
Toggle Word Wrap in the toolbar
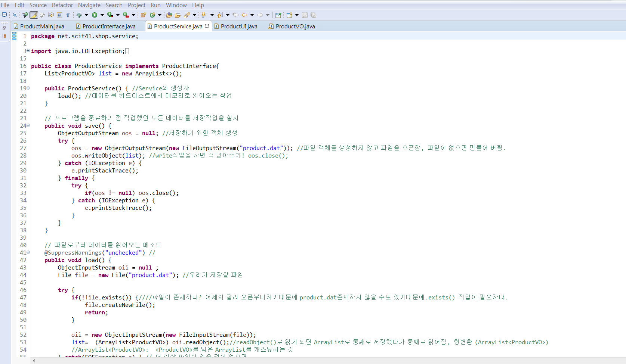51,15
